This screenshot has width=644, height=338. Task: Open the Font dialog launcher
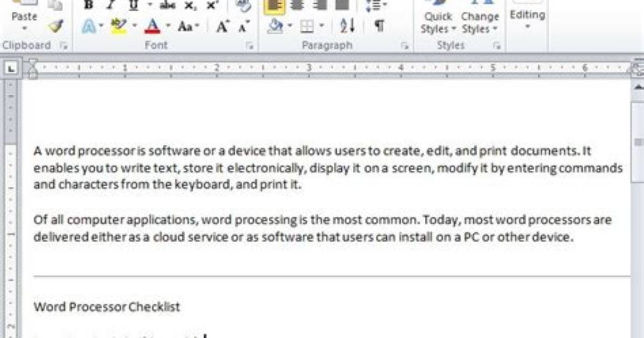pyautogui.click(x=249, y=46)
